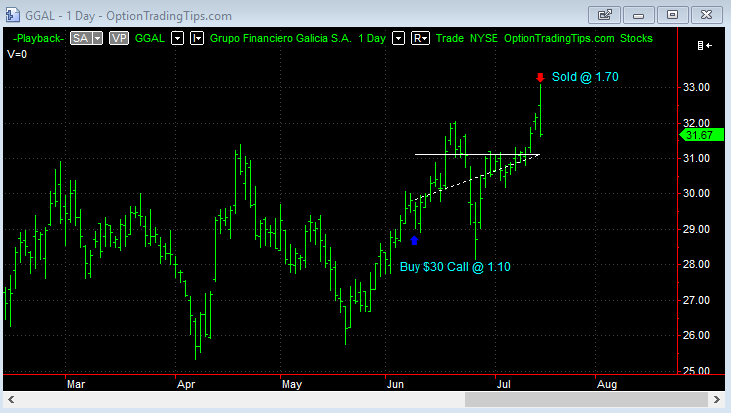This screenshot has width=731, height=413.
Task: Click the -Playback- mode label
Action: 38,38
